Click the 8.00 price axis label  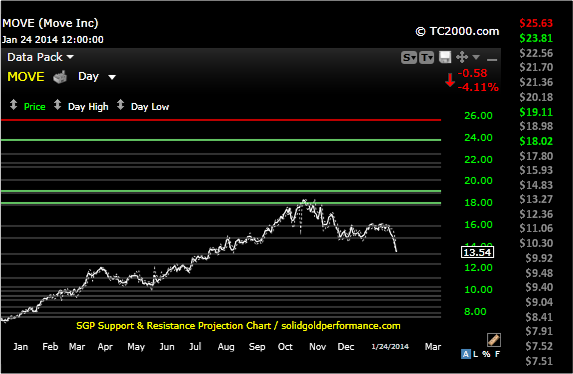475,311
